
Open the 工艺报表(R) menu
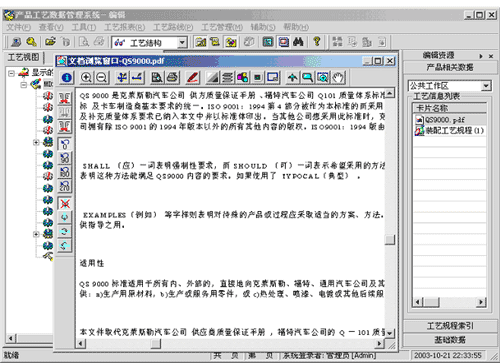(x=124, y=27)
